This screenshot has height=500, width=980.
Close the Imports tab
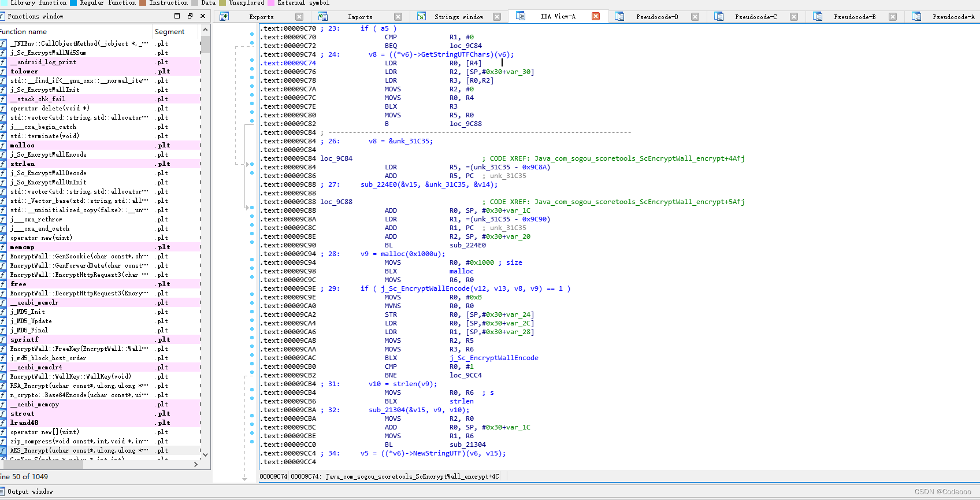398,17
